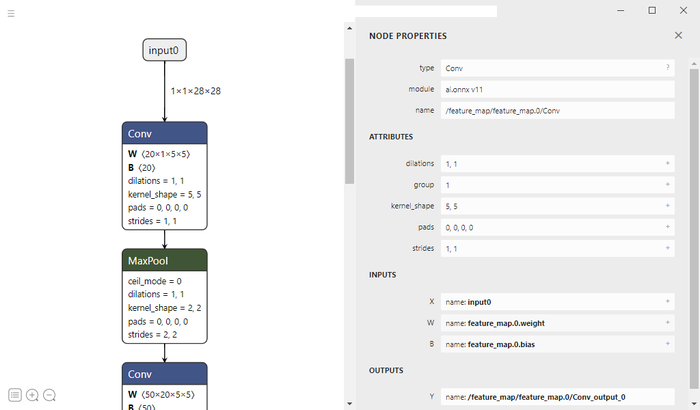
Task: Expand feature_map.0.weight input details
Action: coord(667,323)
